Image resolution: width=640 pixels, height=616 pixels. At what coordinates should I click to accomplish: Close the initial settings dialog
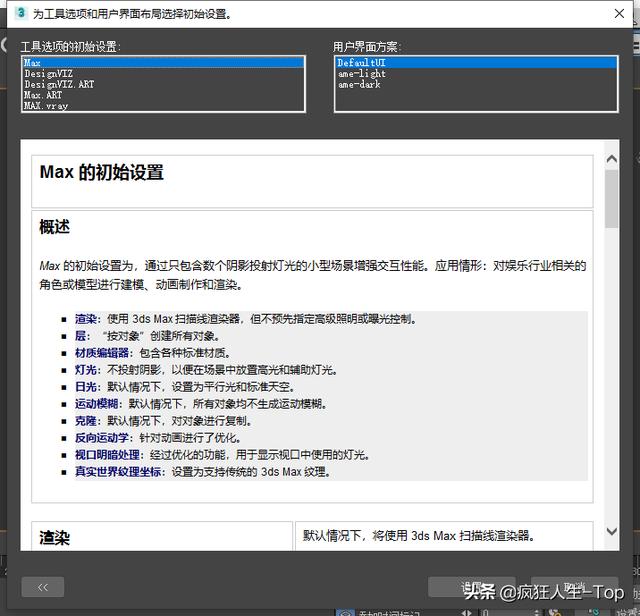[x=620, y=14]
